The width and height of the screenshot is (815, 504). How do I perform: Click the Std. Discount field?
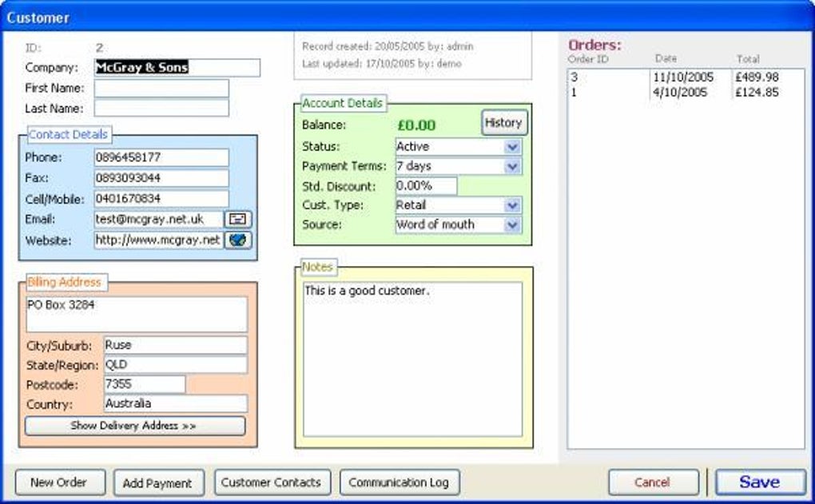click(426, 186)
